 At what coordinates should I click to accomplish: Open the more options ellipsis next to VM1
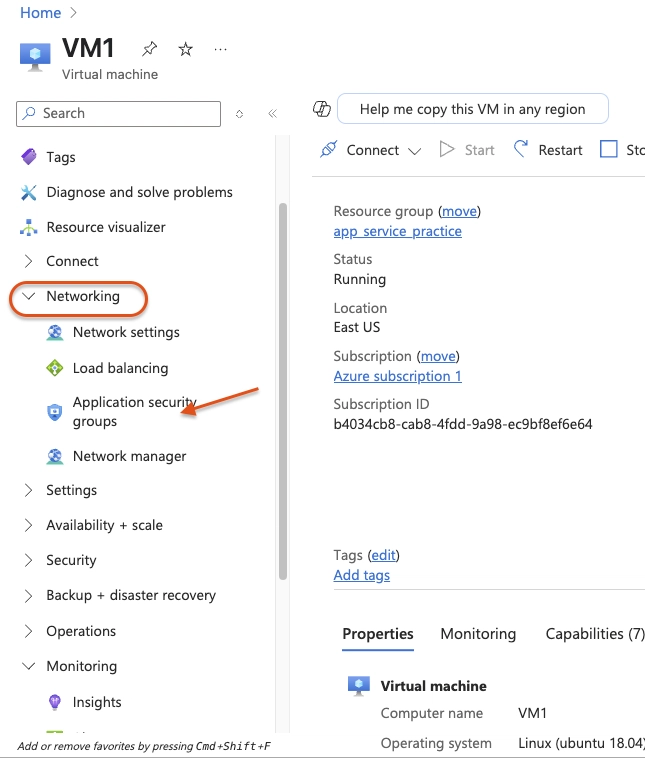pos(220,49)
